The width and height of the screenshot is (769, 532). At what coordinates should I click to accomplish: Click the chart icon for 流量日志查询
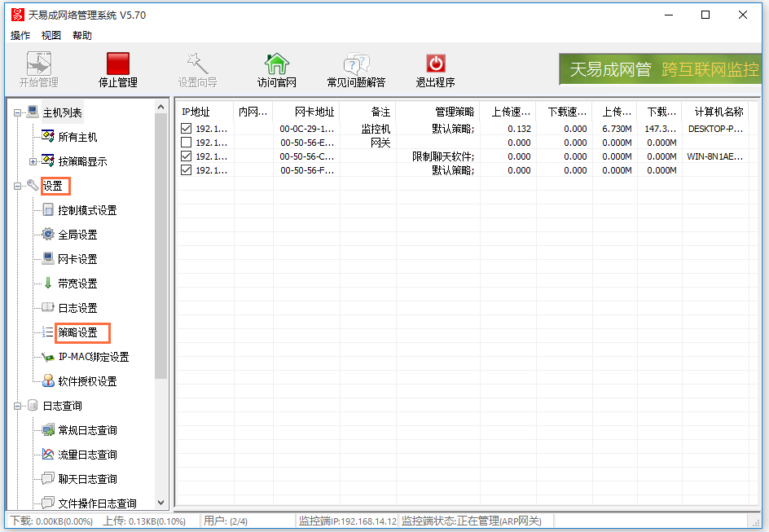[48, 454]
